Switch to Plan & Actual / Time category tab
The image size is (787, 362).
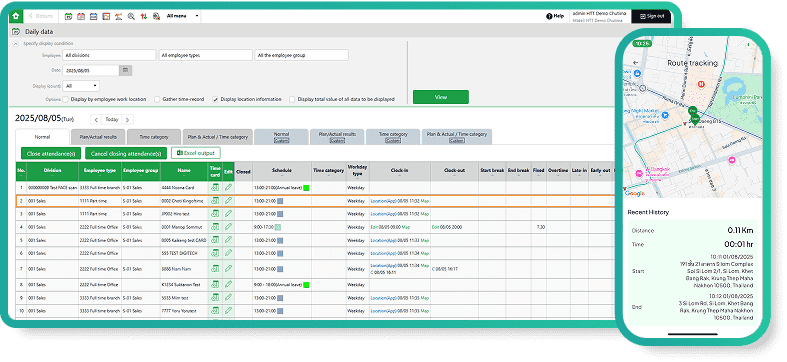pyautogui.click(x=217, y=137)
